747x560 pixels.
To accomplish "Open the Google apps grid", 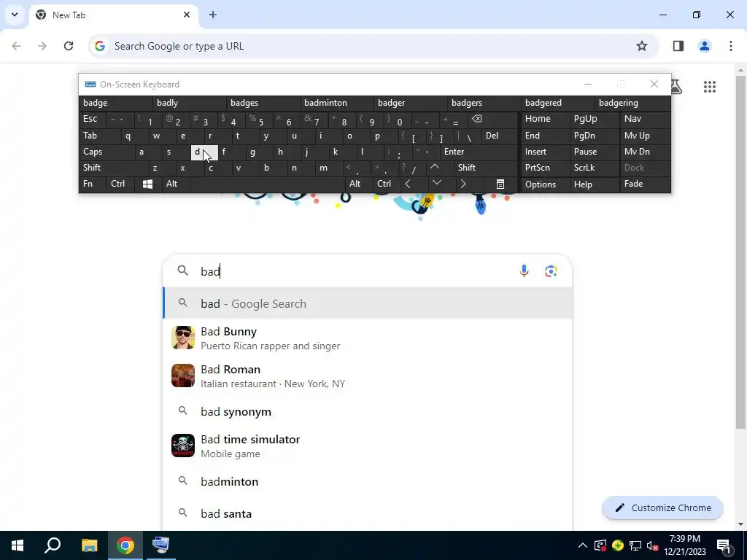I will (709, 87).
